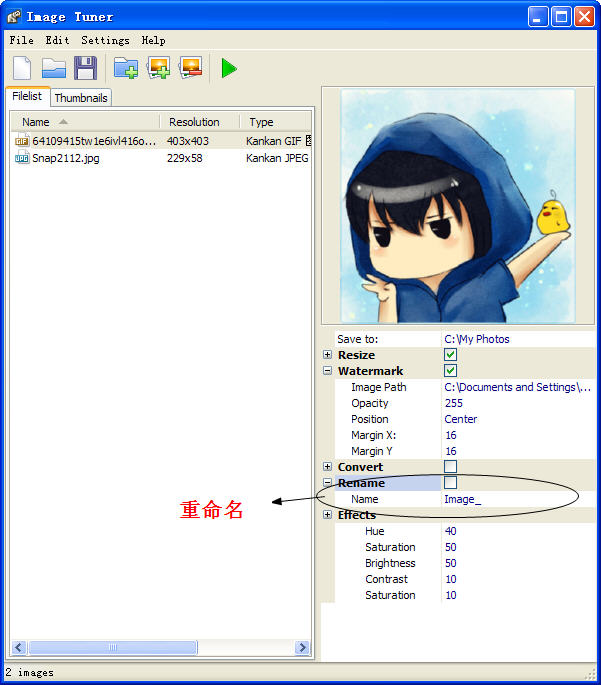Viewport: 601px width, 685px height.
Task: Start processing with the green play icon
Action: pyautogui.click(x=229, y=69)
